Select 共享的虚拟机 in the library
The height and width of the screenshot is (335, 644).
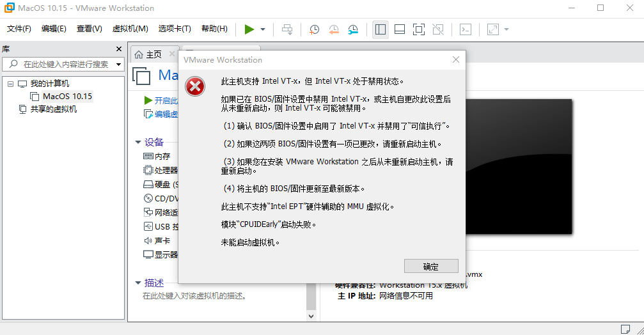pyautogui.click(x=53, y=109)
